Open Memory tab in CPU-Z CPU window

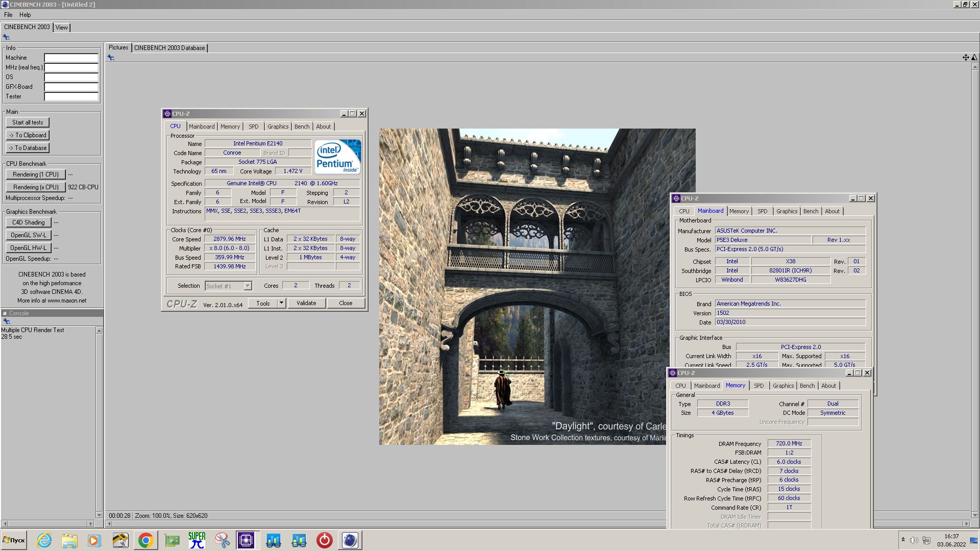230,127
